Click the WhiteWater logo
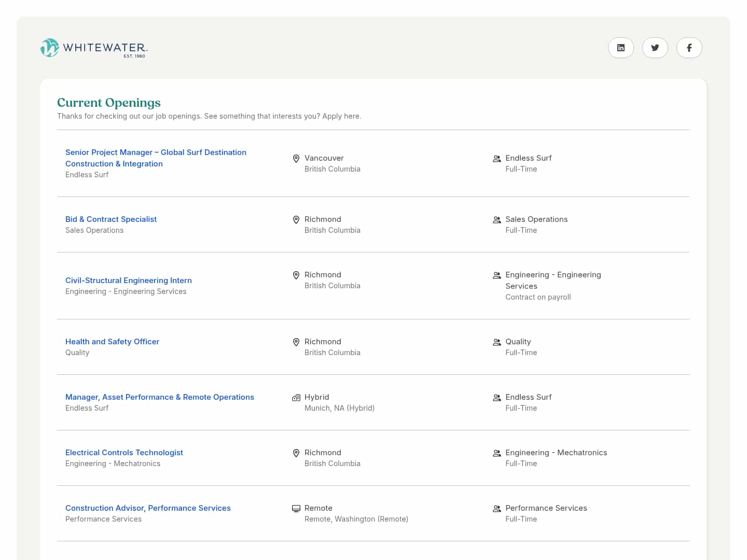 [x=94, y=48]
